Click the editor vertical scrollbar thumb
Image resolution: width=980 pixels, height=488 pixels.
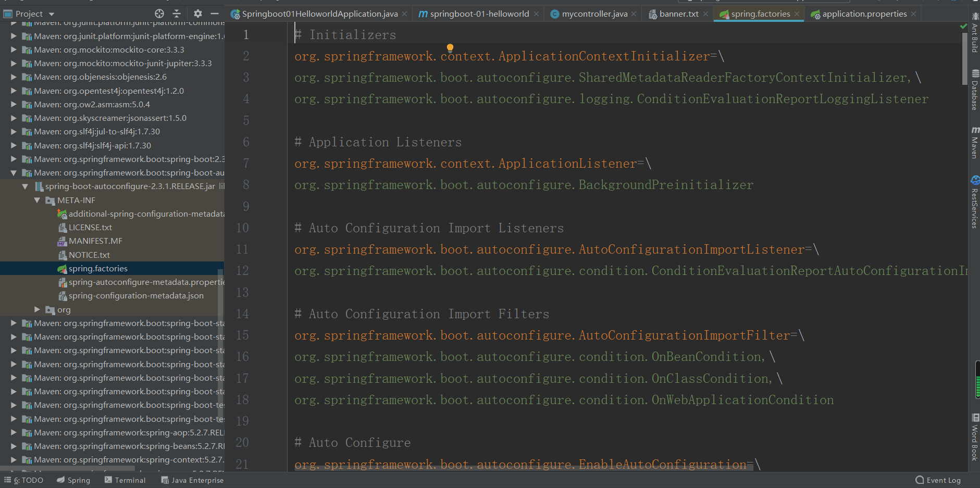tap(964, 57)
